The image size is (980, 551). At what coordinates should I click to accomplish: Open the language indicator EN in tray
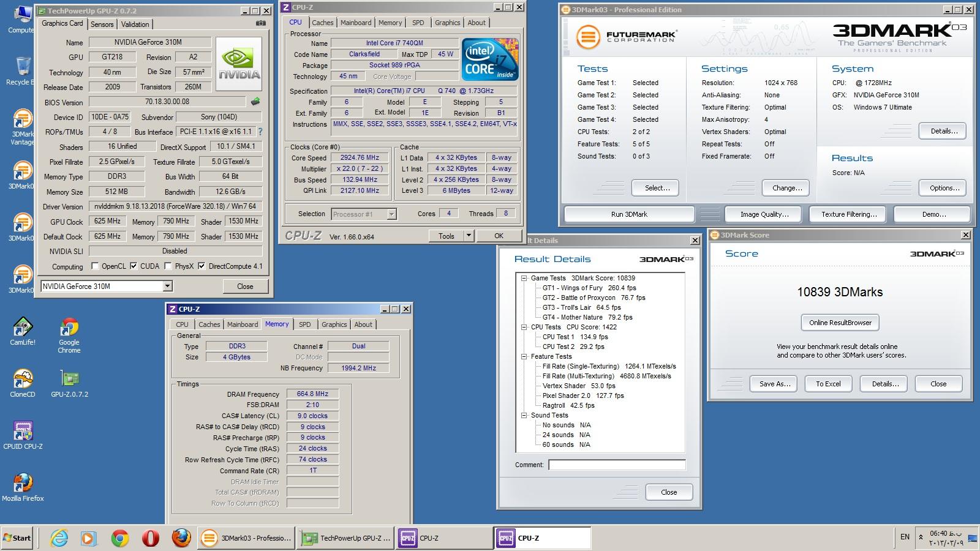point(905,537)
